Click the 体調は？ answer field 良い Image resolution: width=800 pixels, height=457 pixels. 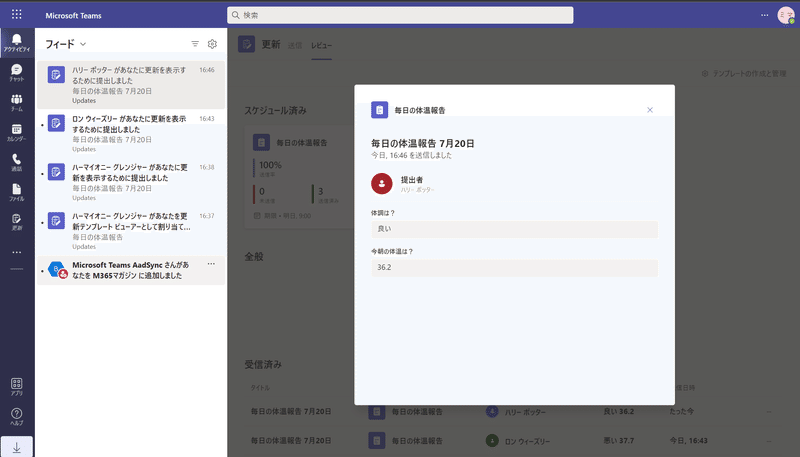pos(514,229)
